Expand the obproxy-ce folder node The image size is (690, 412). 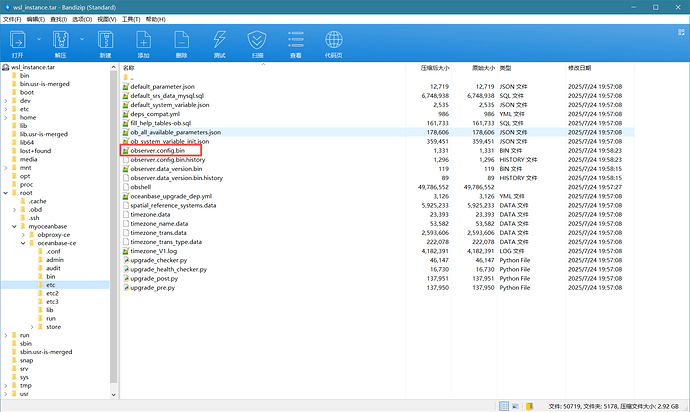(x=23, y=235)
